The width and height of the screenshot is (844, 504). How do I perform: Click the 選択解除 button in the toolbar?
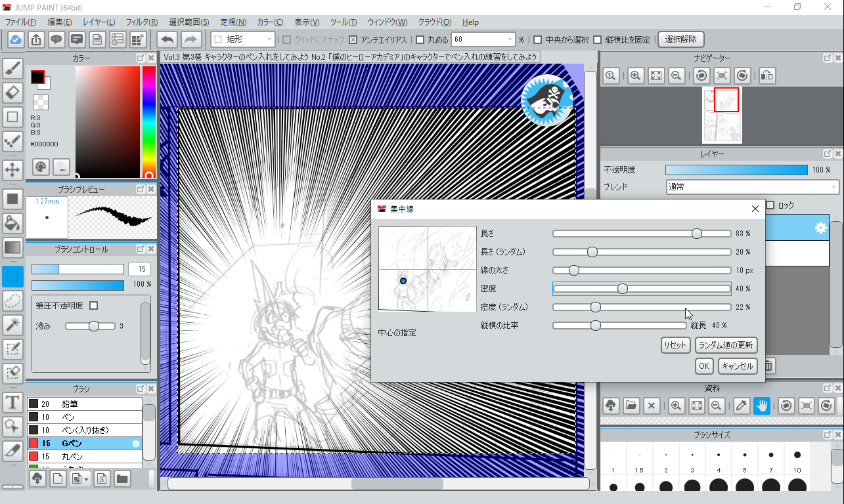pos(680,39)
